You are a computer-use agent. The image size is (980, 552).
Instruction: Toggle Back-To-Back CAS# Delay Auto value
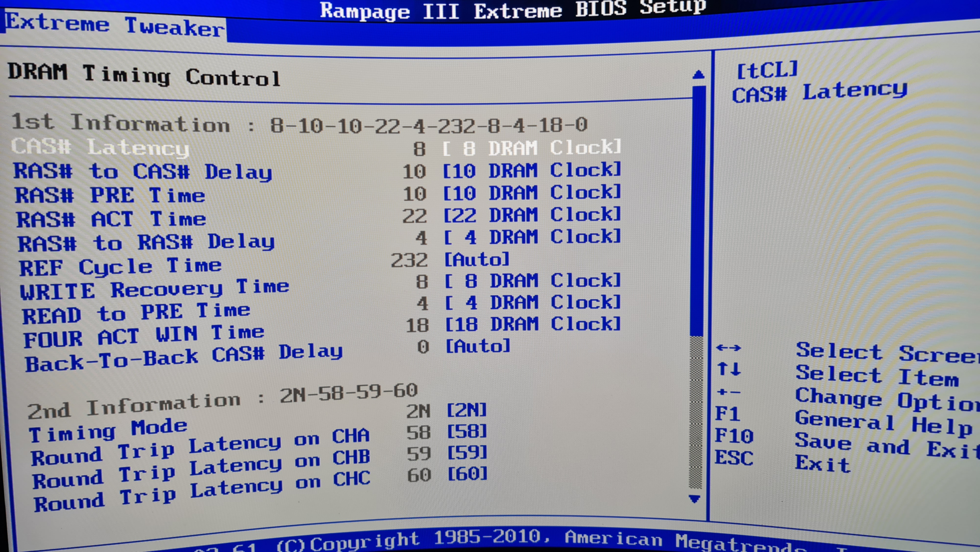tap(478, 346)
